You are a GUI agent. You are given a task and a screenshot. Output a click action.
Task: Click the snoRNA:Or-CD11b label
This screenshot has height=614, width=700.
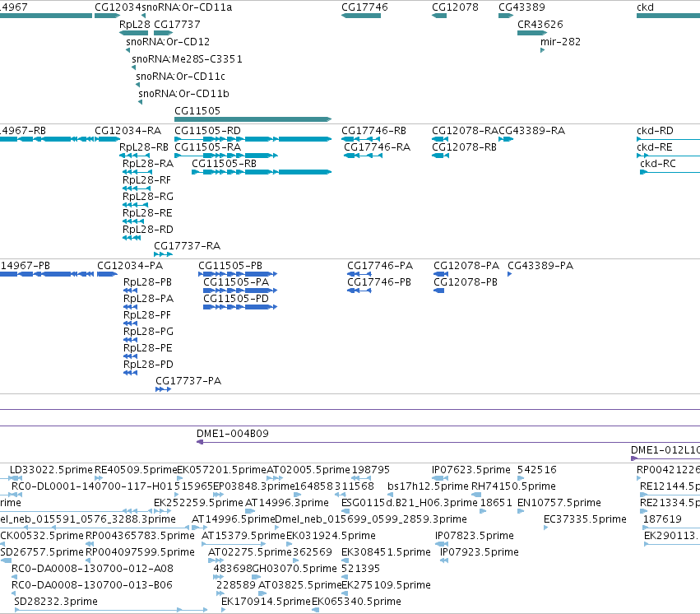(x=184, y=93)
